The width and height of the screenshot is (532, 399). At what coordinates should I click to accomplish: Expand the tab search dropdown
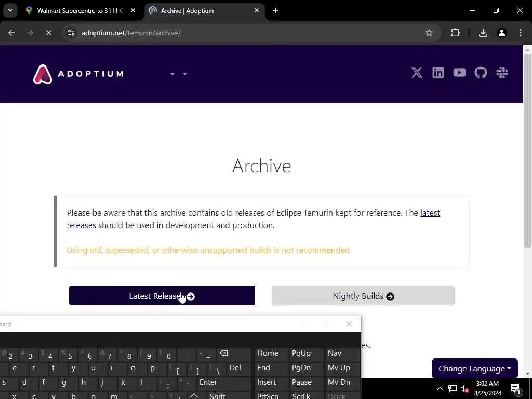tap(10, 10)
